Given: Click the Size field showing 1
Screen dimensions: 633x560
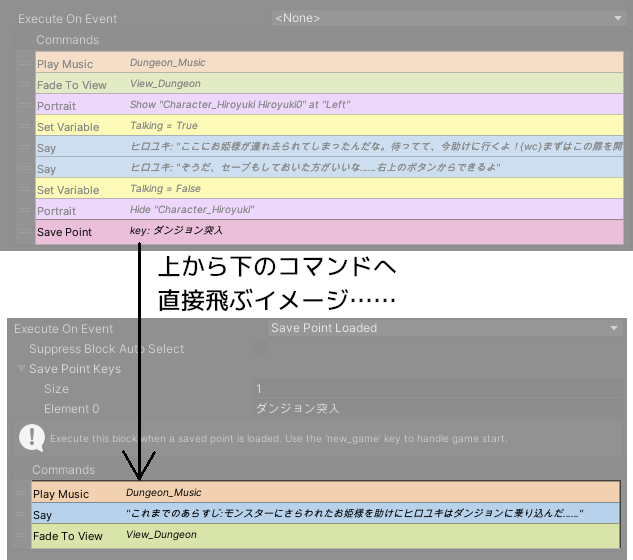Looking at the screenshot, I should tap(438, 388).
